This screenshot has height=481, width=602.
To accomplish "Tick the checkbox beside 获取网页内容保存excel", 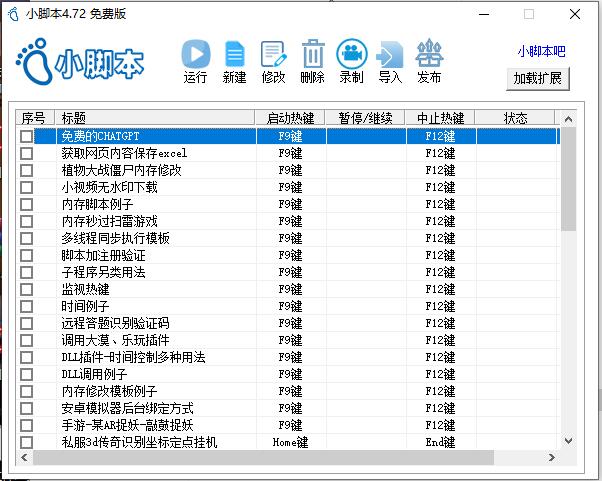I will pyautogui.click(x=27, y=154).
